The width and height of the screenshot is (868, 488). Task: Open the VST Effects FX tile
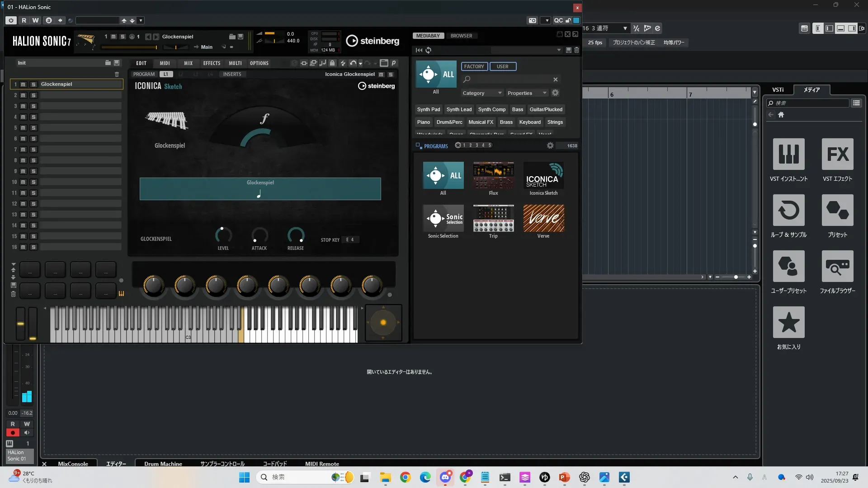837,155
